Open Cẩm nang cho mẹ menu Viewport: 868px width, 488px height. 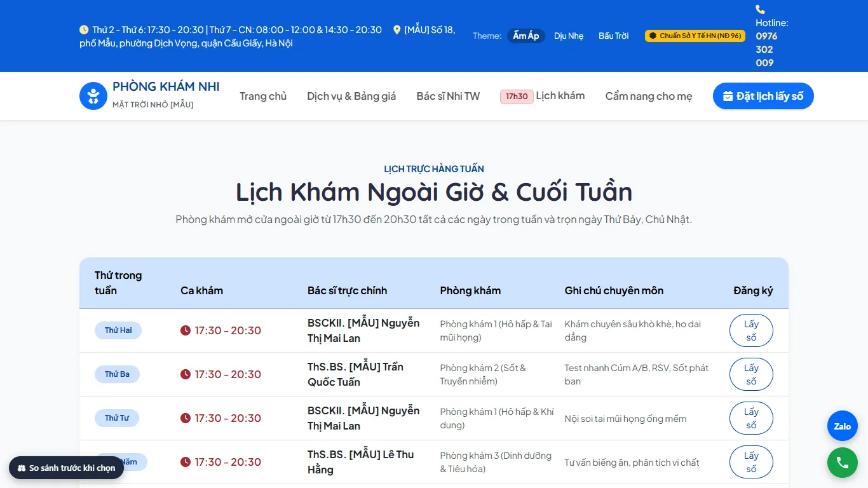649,96
